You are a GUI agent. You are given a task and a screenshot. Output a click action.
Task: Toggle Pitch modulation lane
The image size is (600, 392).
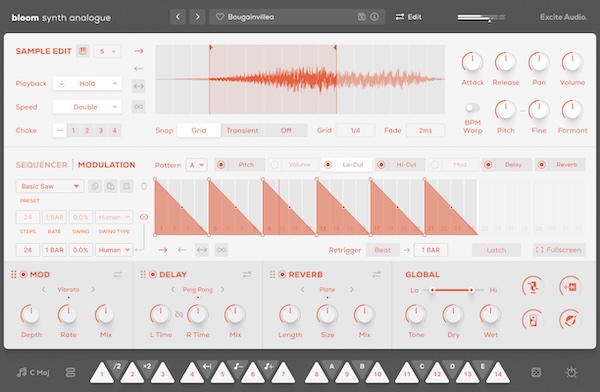[240, 165]
